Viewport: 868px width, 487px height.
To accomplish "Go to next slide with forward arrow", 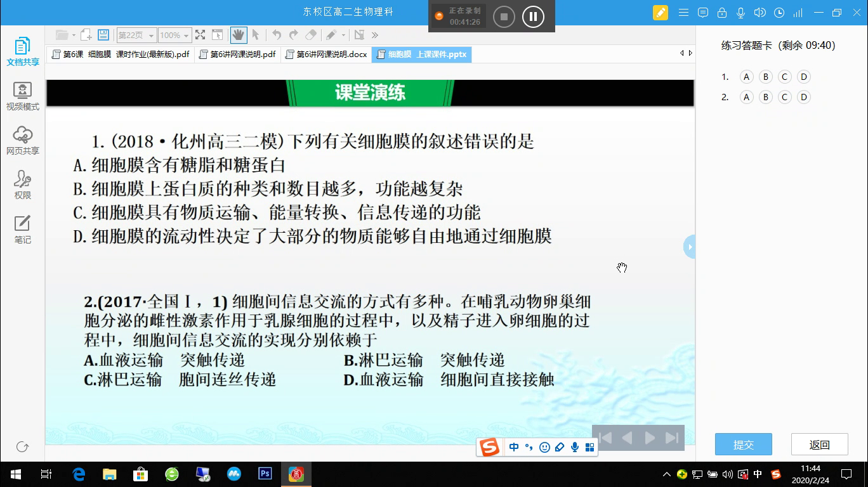I will click(650, 438).
